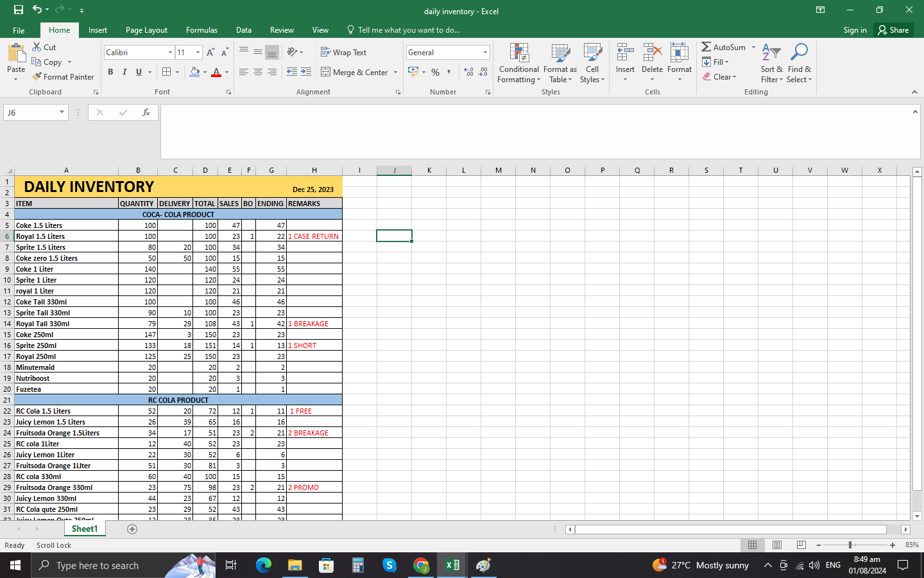Apply comma style number format
This screenshot has width=924, height=578.
tap(449, 72)
